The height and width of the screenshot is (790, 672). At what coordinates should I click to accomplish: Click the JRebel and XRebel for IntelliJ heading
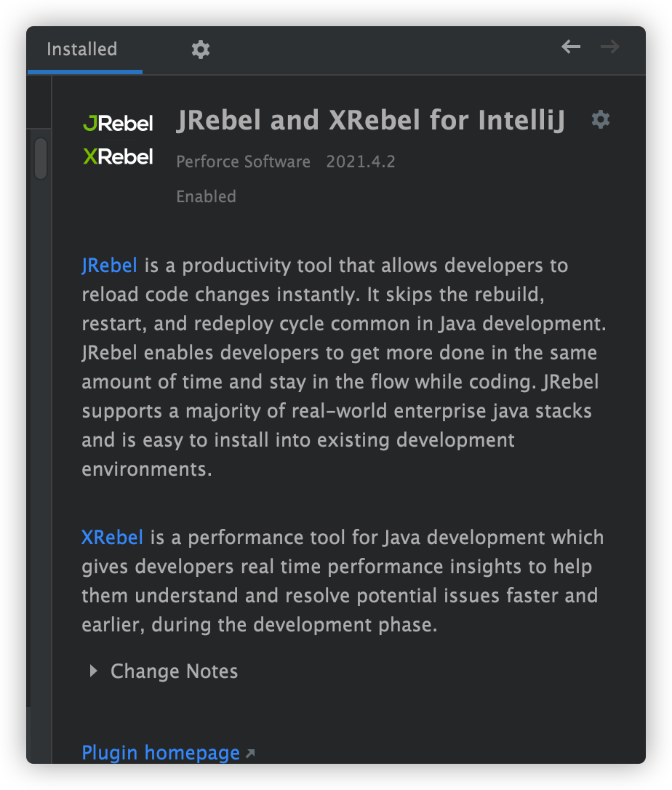370,121
